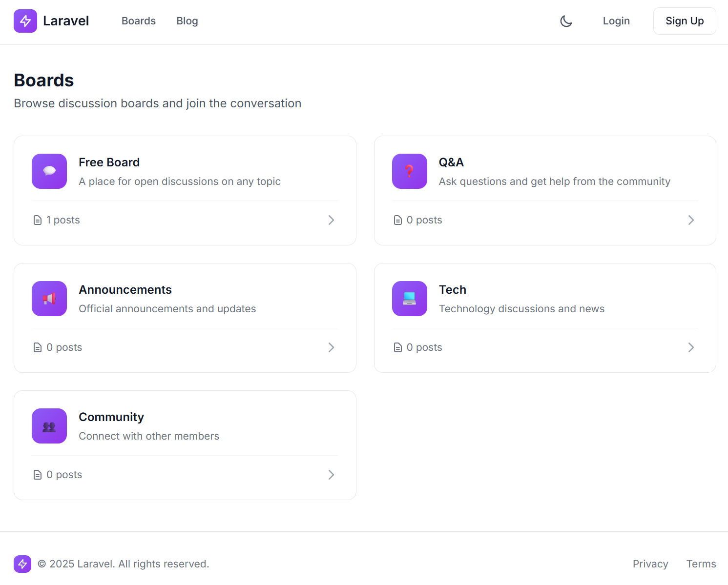The width and height of the screenshot is (728, 585).
Task: Click the Tech laptop icon
Action: (x=409, y=299)
